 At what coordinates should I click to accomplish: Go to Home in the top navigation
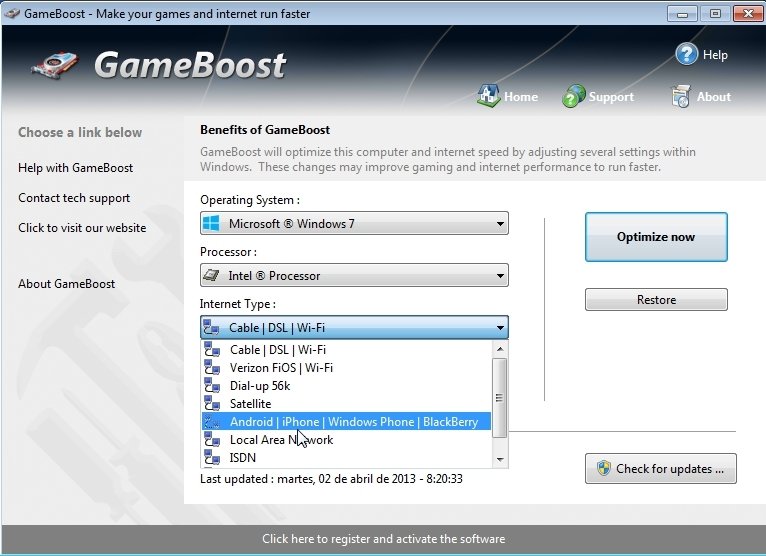pos(521,97)
